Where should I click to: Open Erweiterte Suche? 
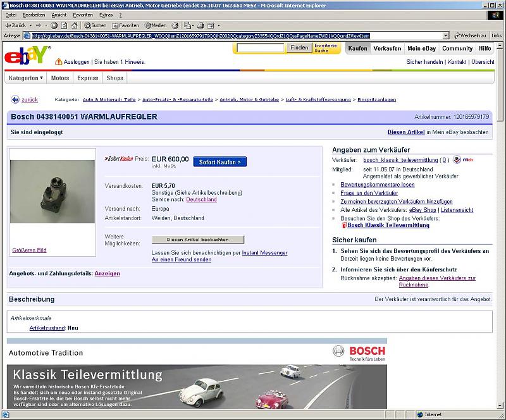pos(325,48)
